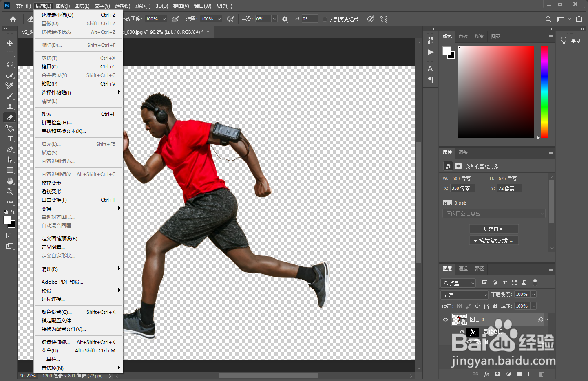Screen dimensions: 588x381
Task: Open the Paragraph panel icon
Action: coord(431,80)
